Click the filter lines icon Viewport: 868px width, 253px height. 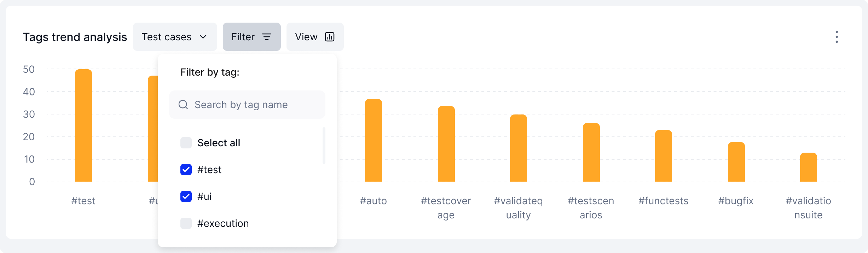pyautogui.click(x=267, y=37)
